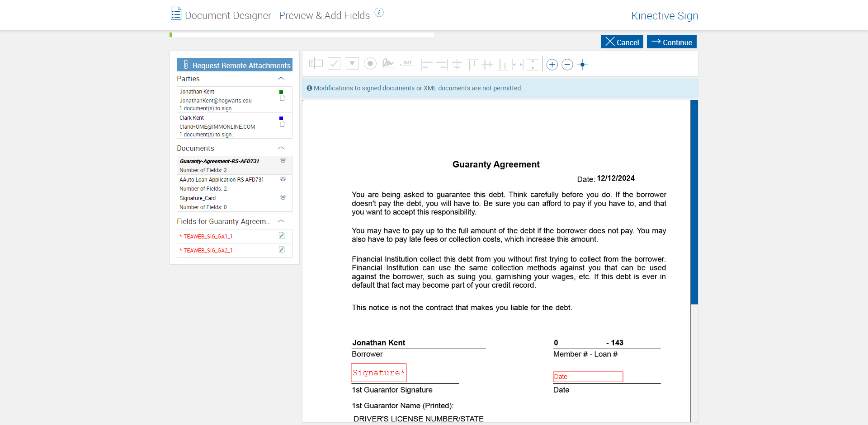Edit the TEAWEB_SIG_GA2_1 field
The width and height of the screenshot is (868, 425).
(282, 250)
